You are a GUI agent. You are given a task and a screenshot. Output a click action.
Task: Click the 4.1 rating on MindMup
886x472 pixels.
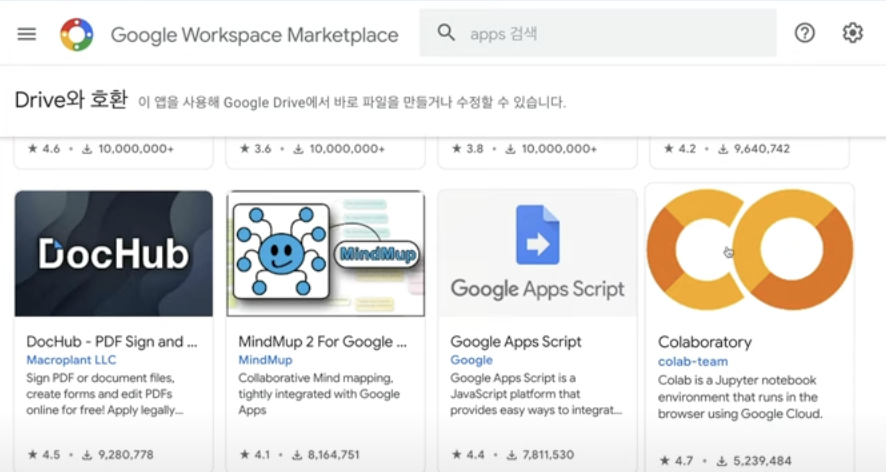(255, 454)
